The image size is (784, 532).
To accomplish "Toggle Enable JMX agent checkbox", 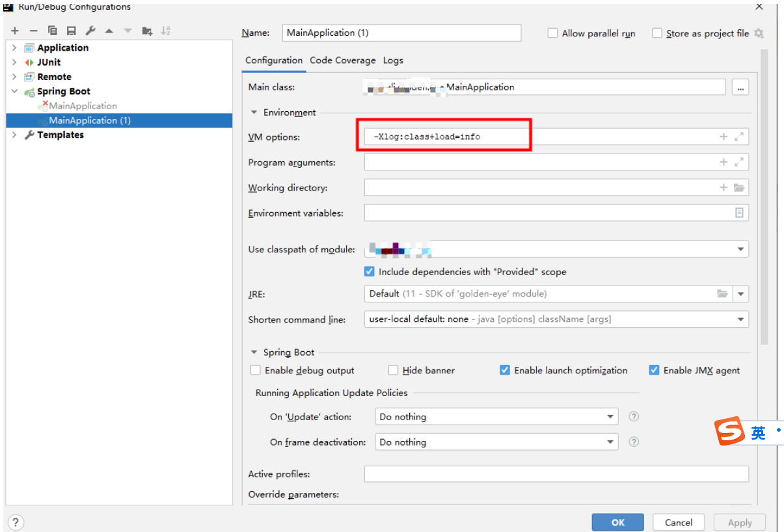I will point(655,370).
